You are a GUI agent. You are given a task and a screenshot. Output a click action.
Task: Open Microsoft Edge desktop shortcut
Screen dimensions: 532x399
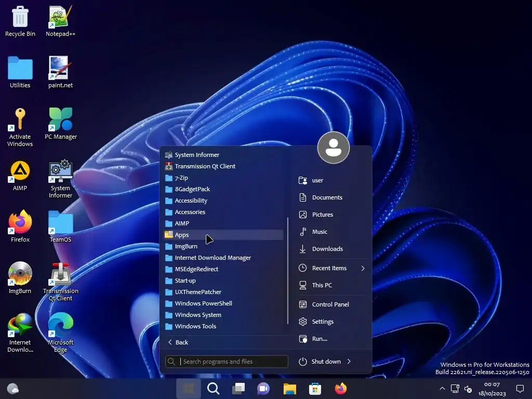pos(60,333)
